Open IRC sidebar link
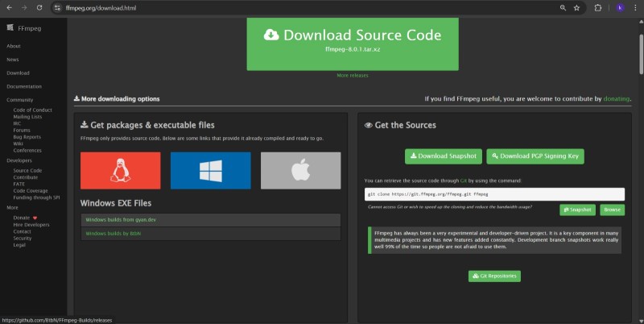644x324 pixels. tap(17, 123)
